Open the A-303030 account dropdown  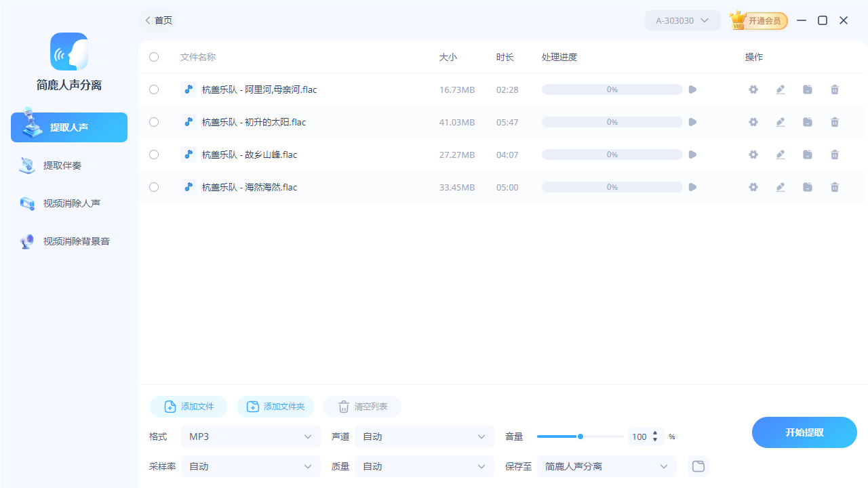[682, 20]
